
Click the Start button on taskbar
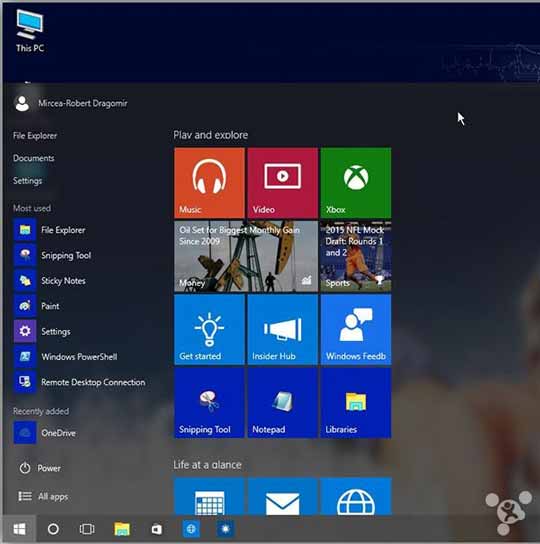tap(19, 529)
